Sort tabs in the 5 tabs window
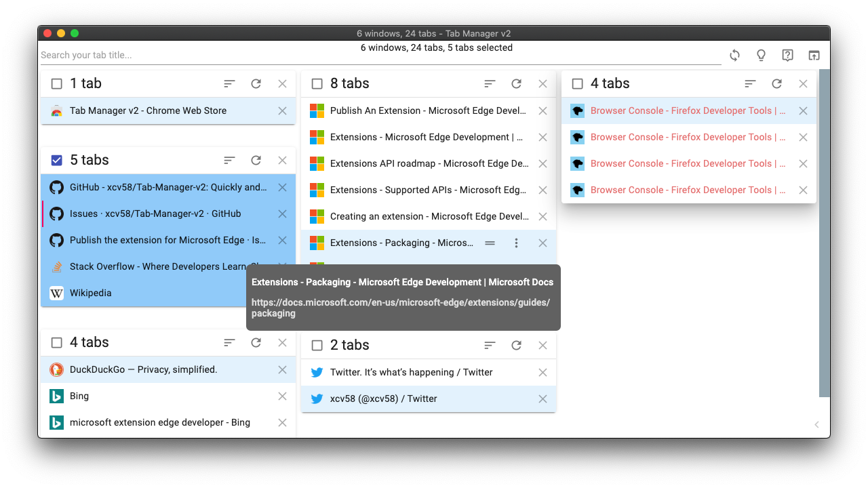868x488 pixels. tap(230, 161)
